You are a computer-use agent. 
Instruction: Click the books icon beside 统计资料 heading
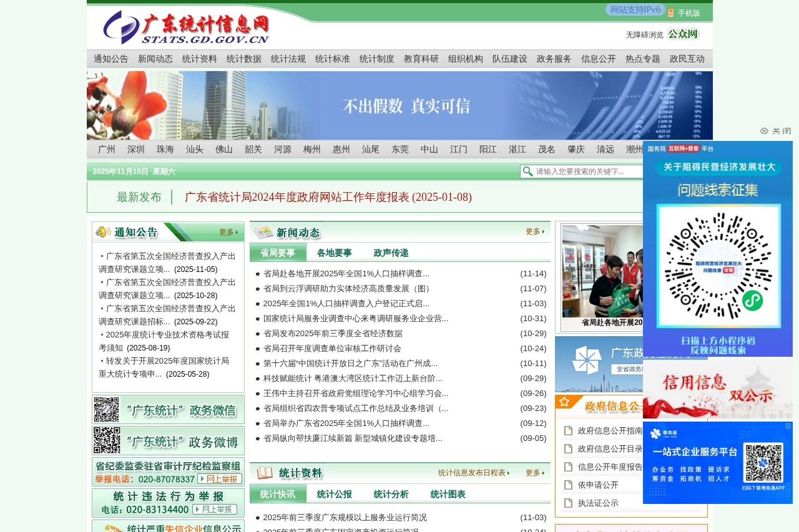click(x=265, y=472)
